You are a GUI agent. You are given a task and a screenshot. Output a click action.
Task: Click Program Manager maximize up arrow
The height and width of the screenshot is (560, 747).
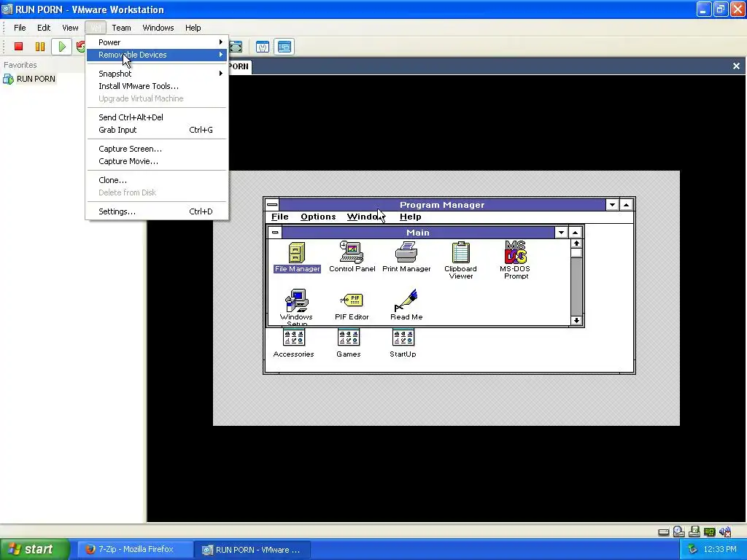pyautogui.click(x=626, y=205)
